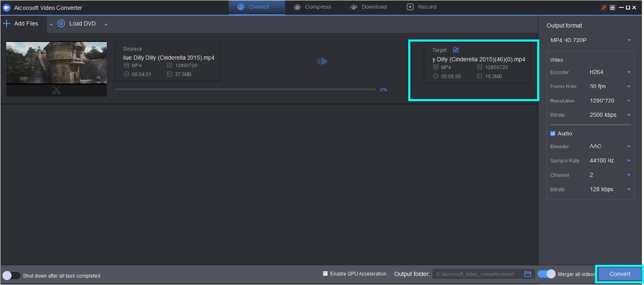This screenshot has width=644, height=285.
Task: Click the target file size 19.2MB
Action: 494,76
